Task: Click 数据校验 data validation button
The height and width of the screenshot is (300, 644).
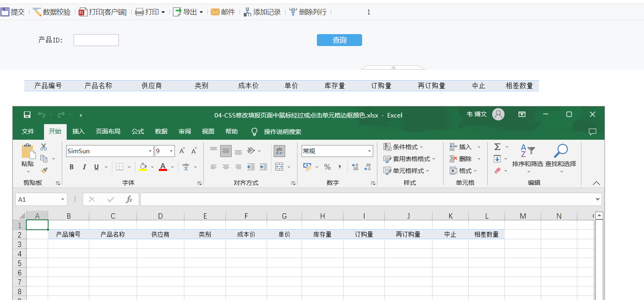Action: 52,12
